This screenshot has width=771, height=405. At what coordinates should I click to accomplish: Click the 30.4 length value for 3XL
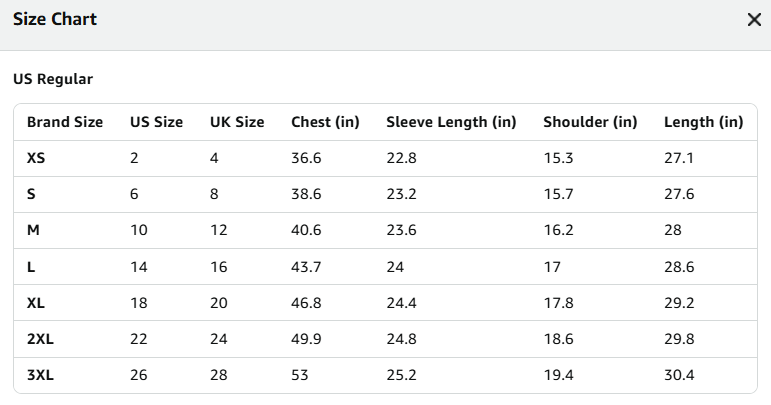(x=679, y=375)
